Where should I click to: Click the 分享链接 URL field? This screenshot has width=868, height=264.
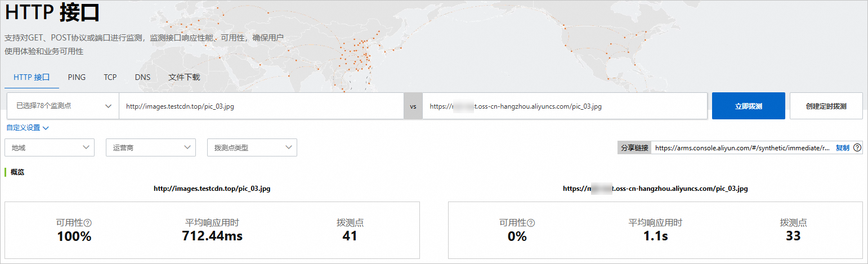742,148
